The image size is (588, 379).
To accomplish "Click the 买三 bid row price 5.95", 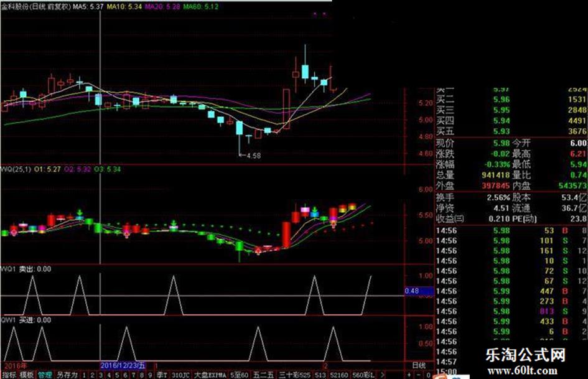I will [502, 110].
